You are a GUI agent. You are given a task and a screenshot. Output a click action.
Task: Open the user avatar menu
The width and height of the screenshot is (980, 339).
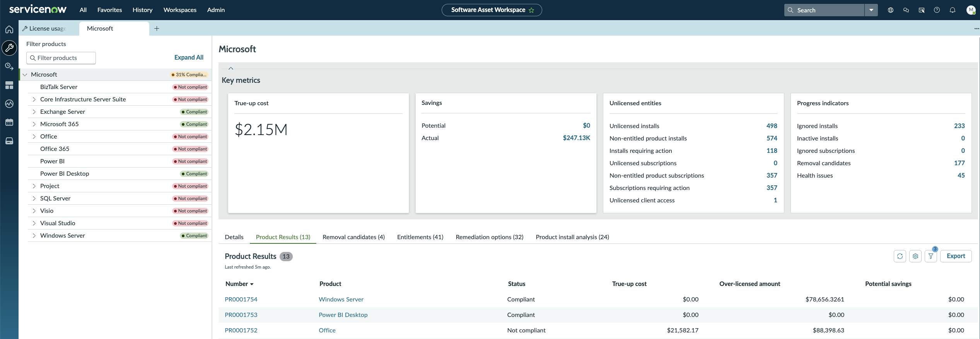[x=971, y=10]
